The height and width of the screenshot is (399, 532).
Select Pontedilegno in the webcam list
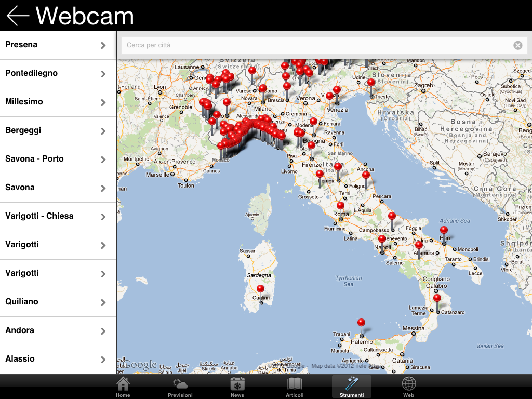[58, 74]
